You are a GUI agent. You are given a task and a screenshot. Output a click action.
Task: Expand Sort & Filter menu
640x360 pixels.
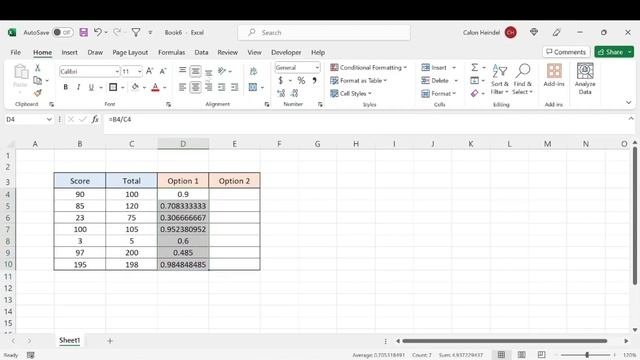pyautogui.click(x=499, y=79)
